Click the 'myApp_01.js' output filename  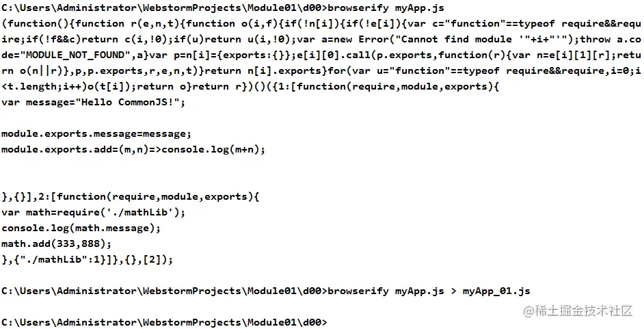coord(496,291)
